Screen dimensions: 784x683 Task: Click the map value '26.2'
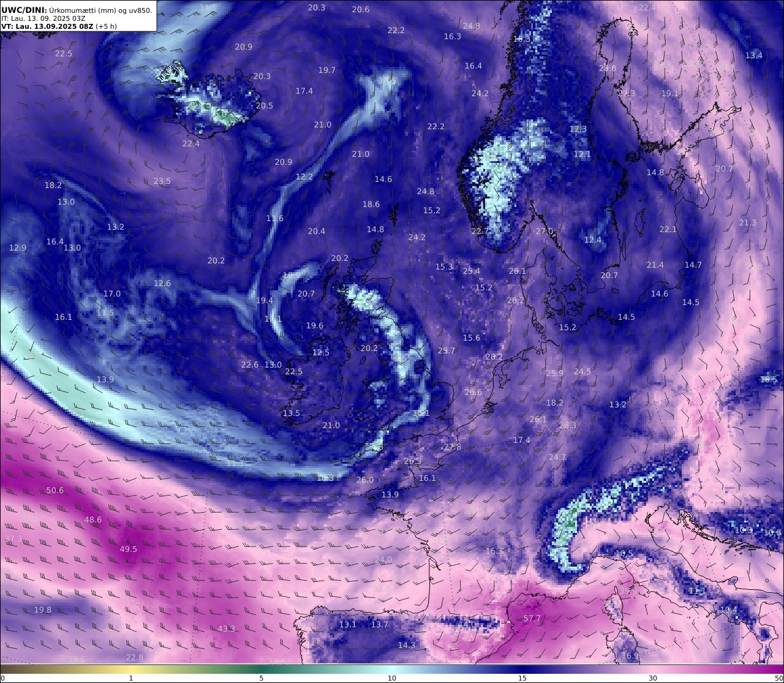516,301
